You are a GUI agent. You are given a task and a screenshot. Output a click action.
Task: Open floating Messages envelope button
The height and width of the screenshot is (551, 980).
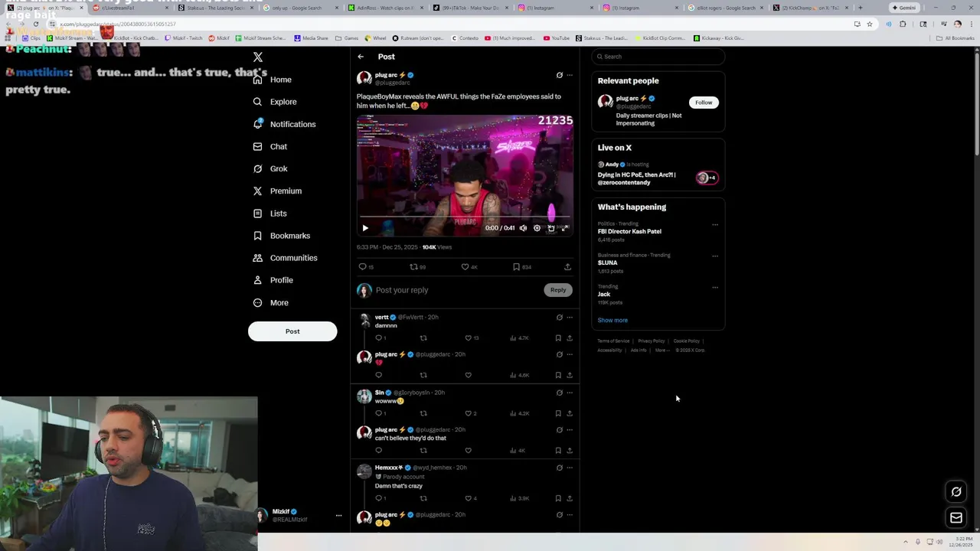pos(956,519)
